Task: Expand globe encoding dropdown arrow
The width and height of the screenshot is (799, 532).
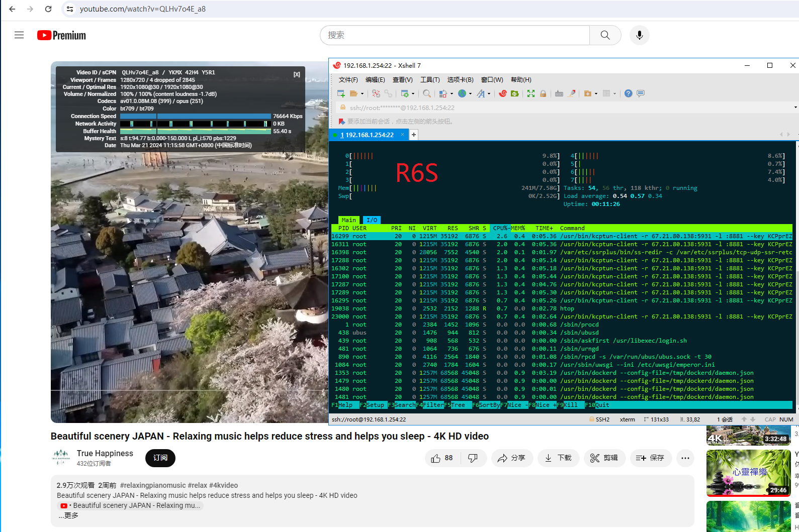Action: tap(470, 93)
